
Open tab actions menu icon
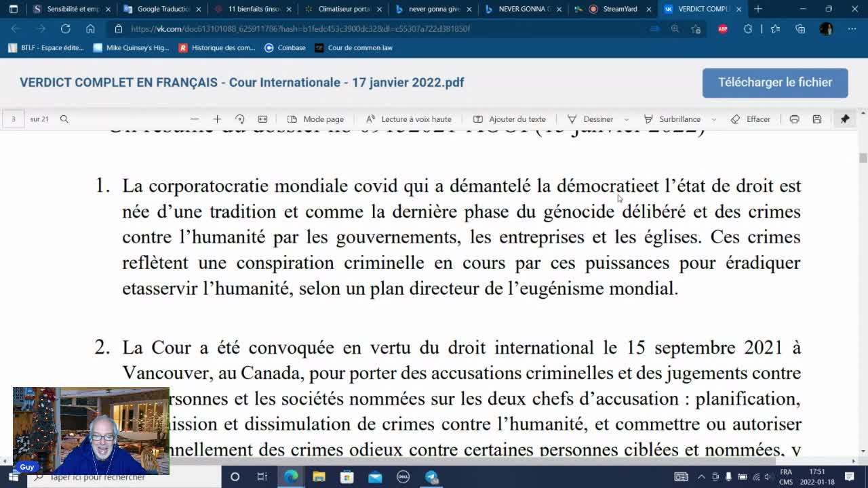(x=13, y=9)
